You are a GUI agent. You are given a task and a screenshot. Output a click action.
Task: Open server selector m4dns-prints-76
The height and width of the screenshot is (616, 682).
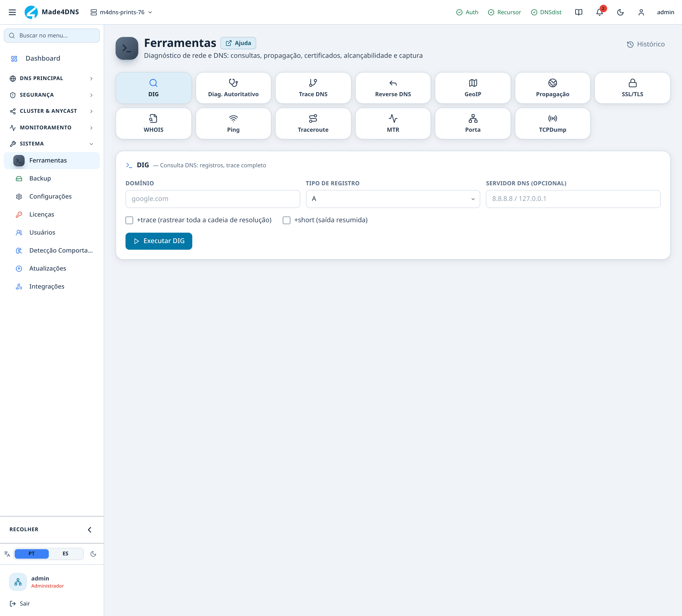121,12
